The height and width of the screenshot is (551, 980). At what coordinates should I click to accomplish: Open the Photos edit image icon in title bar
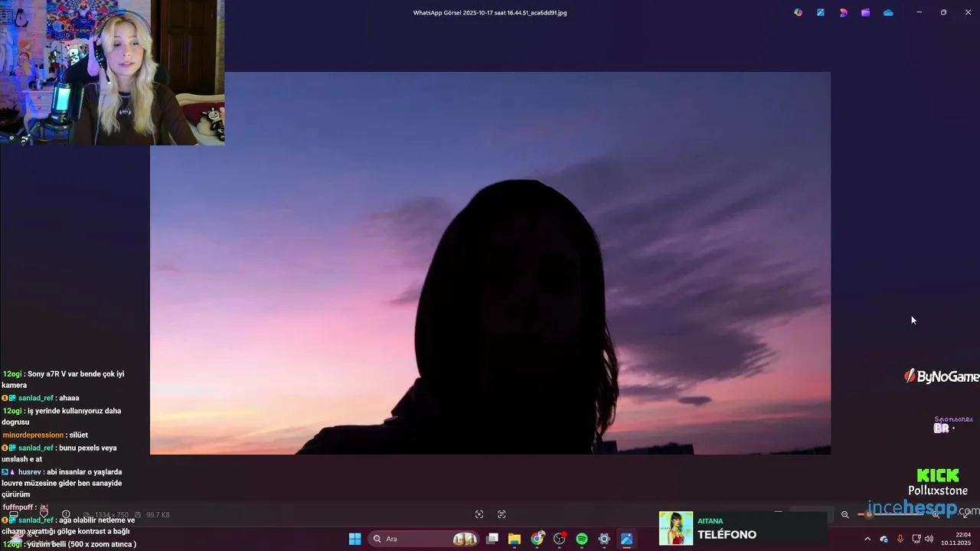pos(821,12)
